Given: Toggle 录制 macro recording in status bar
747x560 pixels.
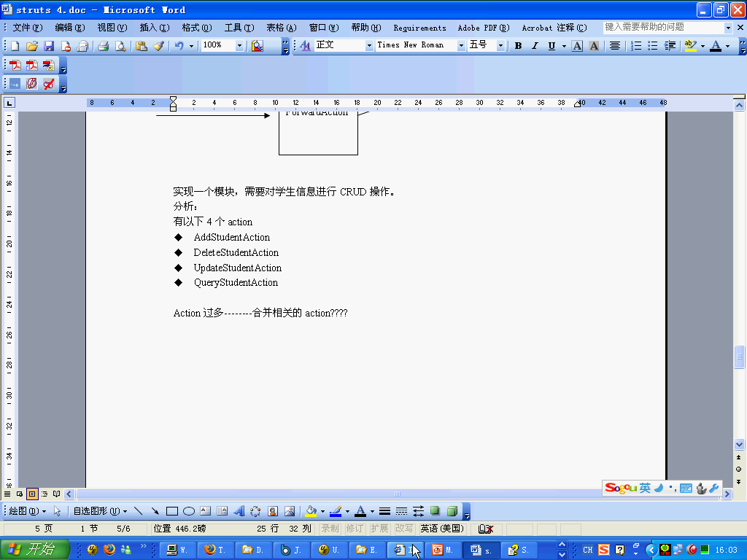Looking at the screenshot, I should tap(330, 529).
